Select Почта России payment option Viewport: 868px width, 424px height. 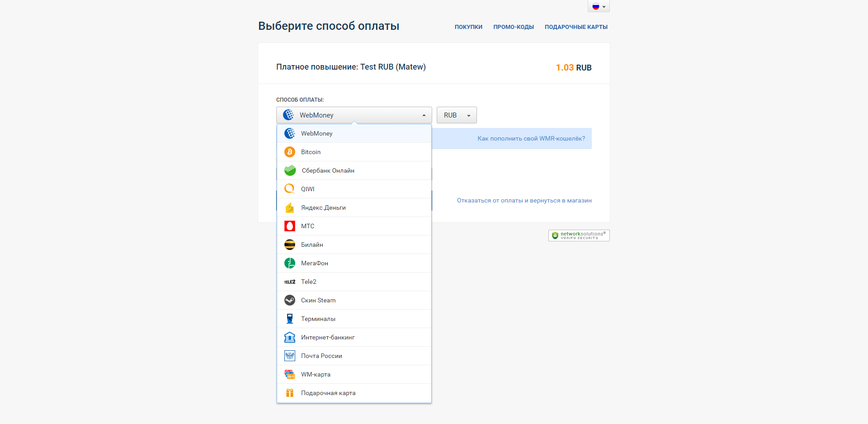pos(321,356)
